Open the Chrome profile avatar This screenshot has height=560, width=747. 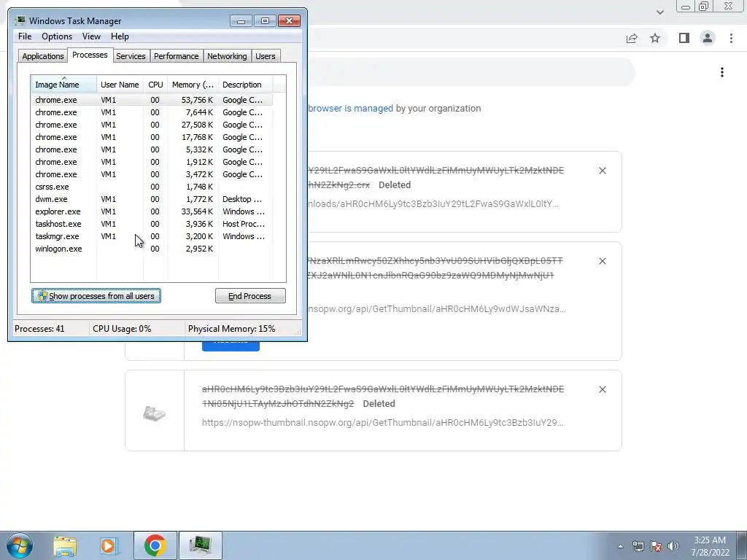[x=708, y=38]
